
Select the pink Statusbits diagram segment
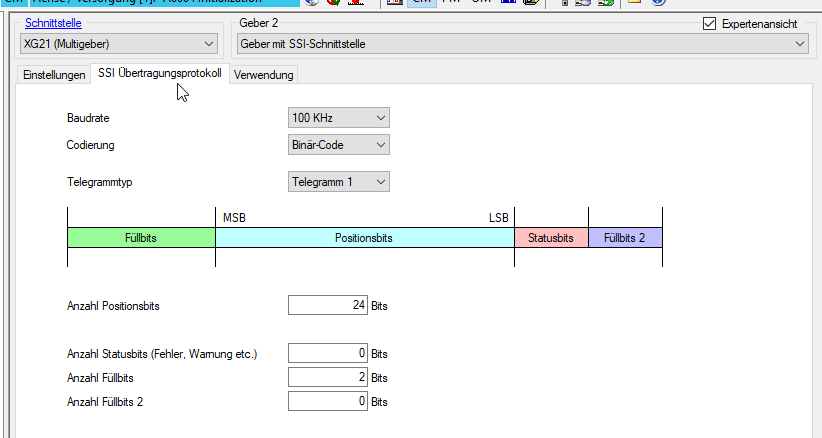[x=551, y=238]
